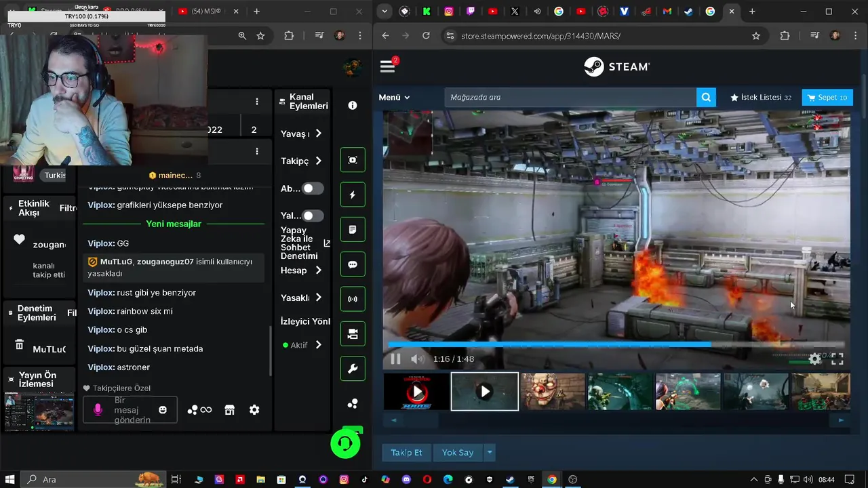Click the screenshot capture sidebar icon
The image size is (868, 488).
pos(353,160)
